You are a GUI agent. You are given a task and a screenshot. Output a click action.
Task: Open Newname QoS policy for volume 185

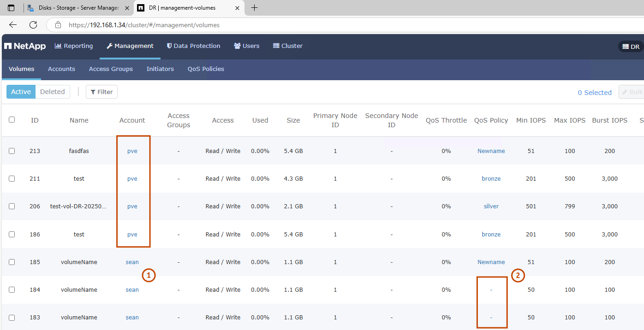click(x=491, y=262)
